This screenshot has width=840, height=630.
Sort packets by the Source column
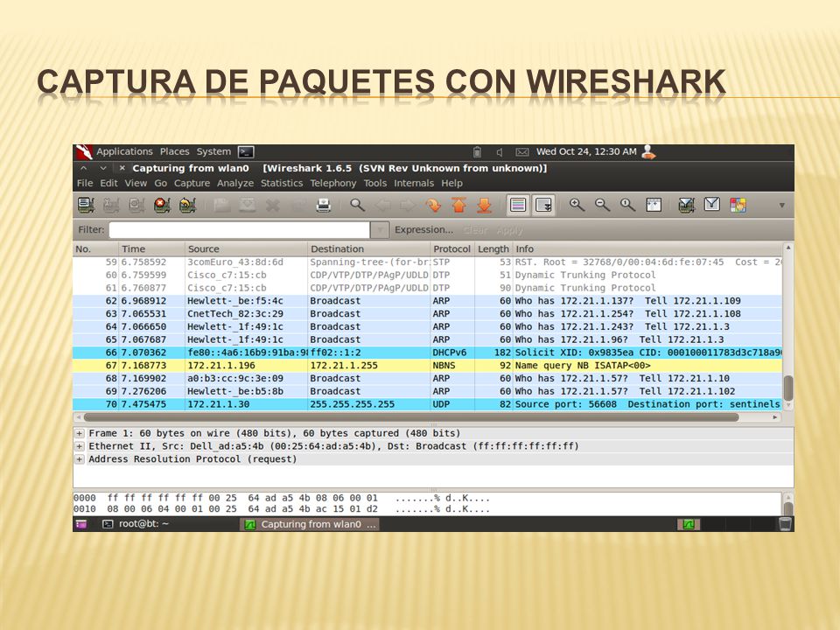click(246, 249)
